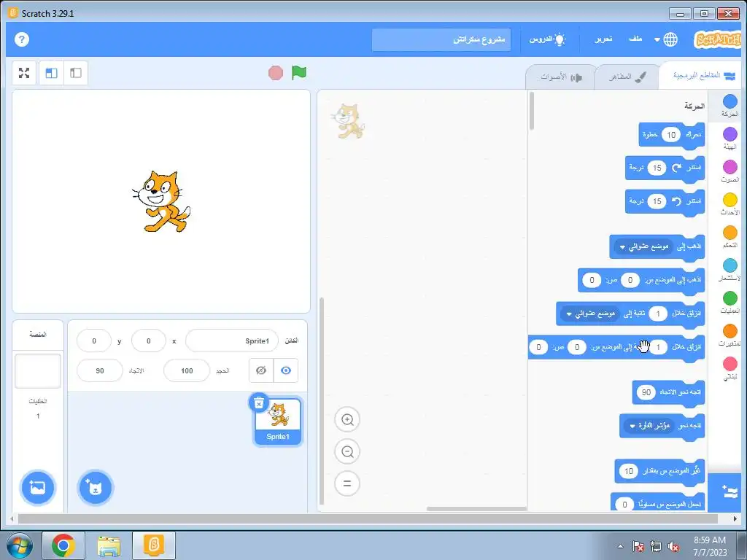Click the sprite direction field 90
747x560 pixels.
(99, 370)
